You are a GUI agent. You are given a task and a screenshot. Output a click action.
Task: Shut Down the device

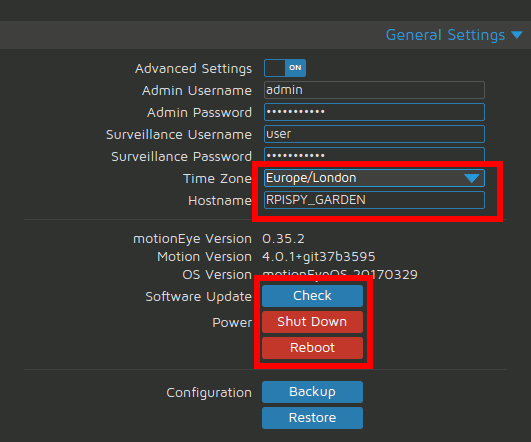coord(312,322)
